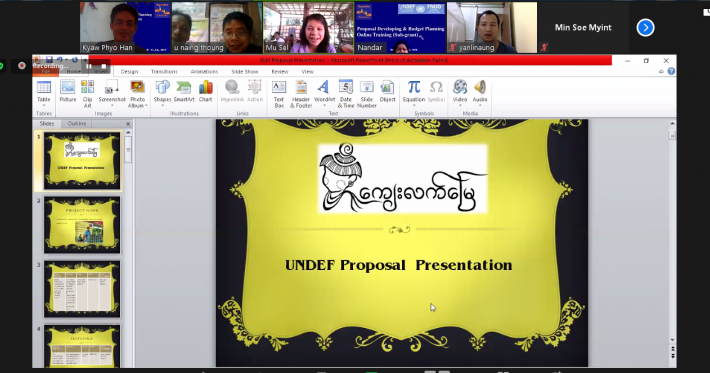Expand the Shapes gallery dropdown
Image resolution: width=710 pixels, height=373 pixels.
162,105
